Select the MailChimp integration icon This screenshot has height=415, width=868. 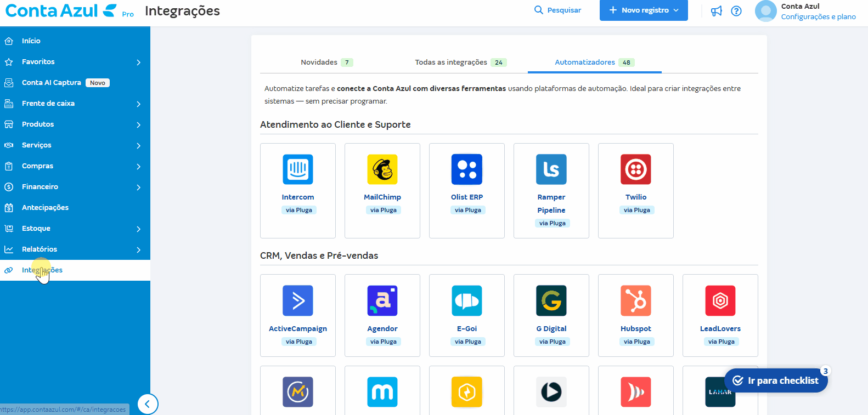382,169
